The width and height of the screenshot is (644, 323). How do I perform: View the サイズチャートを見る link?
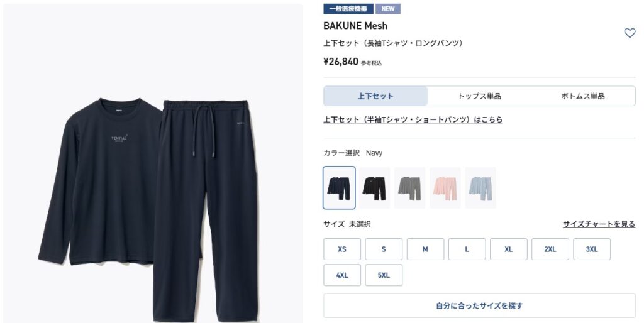point(599,224)
